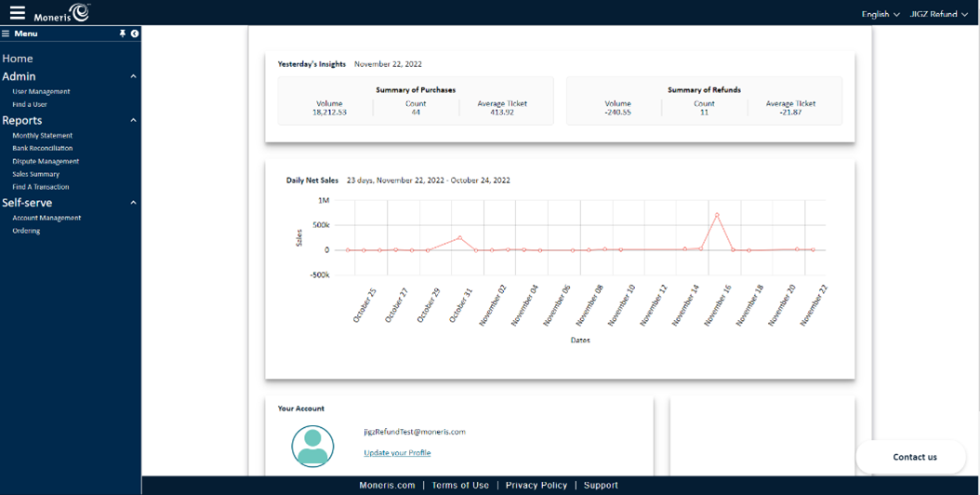980x495 pixels.
Task: Click the user profile avatar icon
Action: tap(312, 446)
